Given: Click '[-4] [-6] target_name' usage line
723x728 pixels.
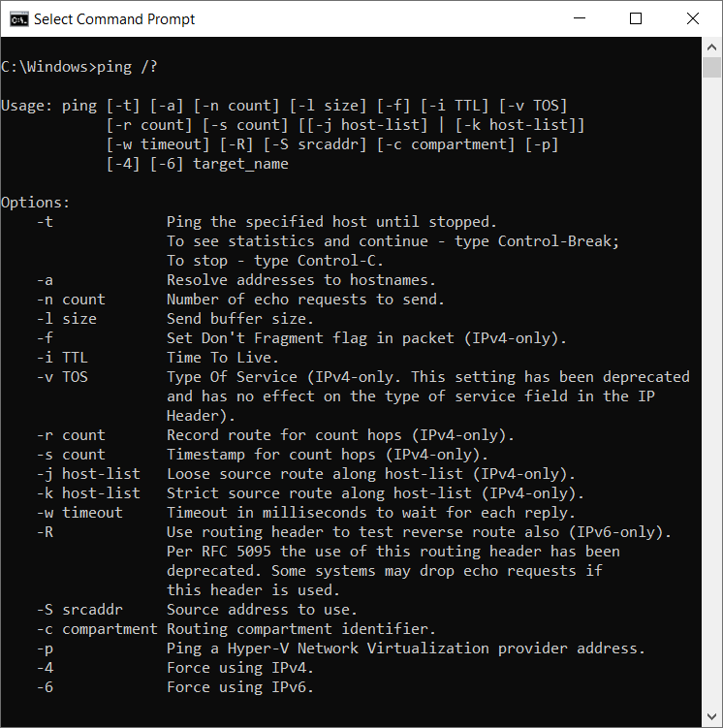Looking at the screenshot, I should point(197,164).
